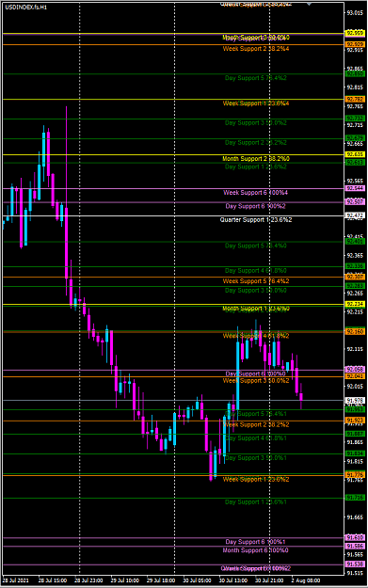
Task: Select the Week Support 5 76.4%2 label
Action: pyautogui.click(x=256, y=281)
